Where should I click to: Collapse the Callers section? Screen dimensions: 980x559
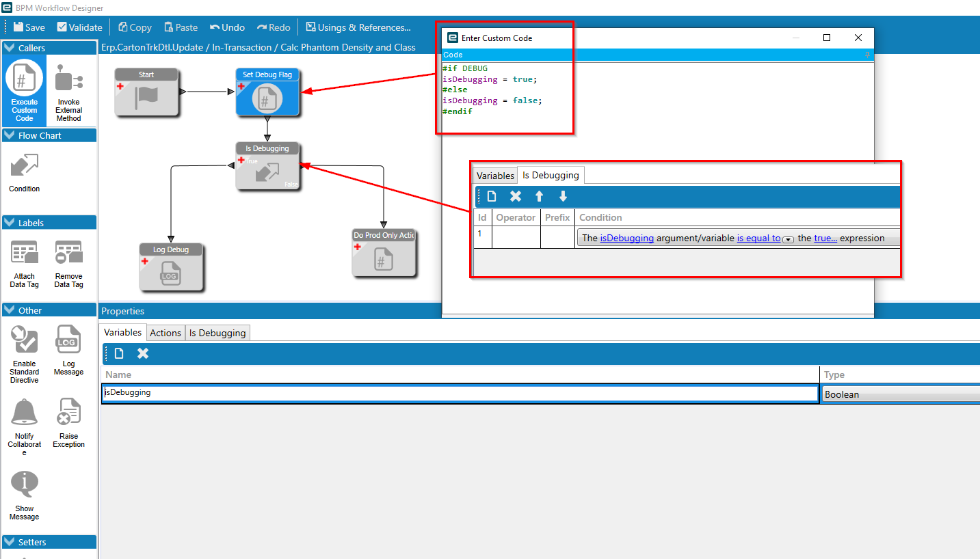click(x=10, y=48)
